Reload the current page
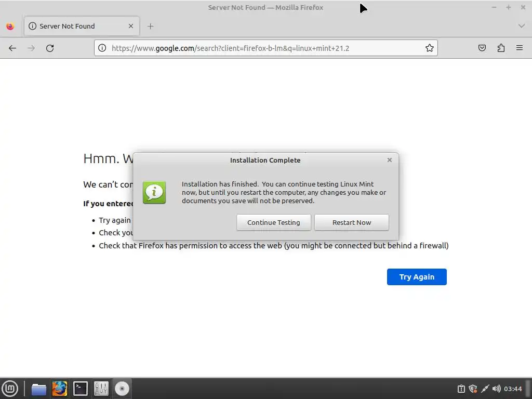 (50, 48)
